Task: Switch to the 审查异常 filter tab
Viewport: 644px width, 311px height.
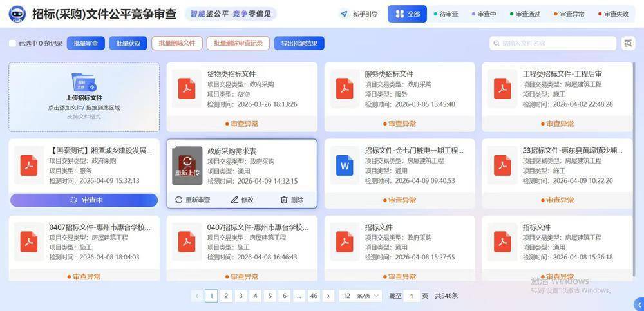Action: [569, 14]
